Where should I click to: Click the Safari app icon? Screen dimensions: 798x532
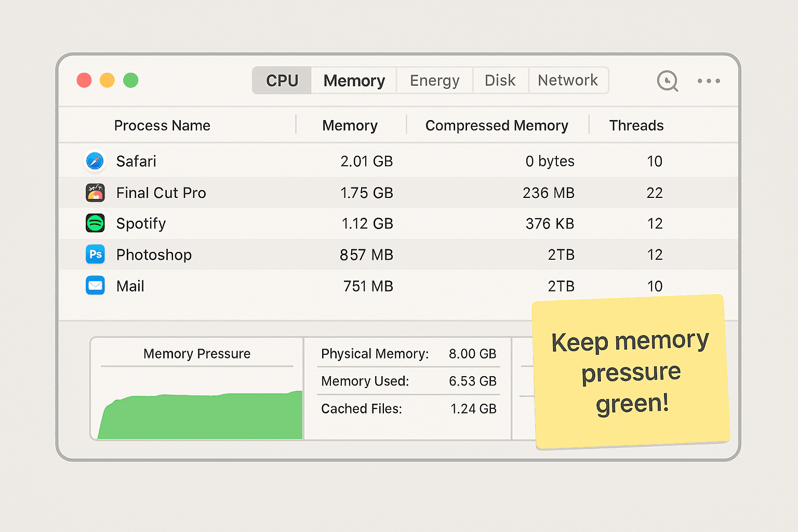click(x=95, y=161)
